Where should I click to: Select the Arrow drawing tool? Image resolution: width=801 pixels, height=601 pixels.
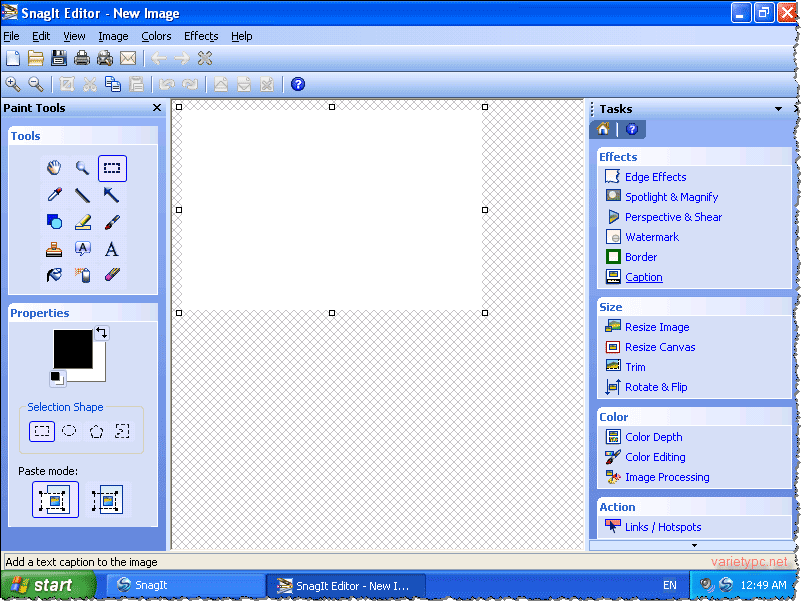coord(111,195)
